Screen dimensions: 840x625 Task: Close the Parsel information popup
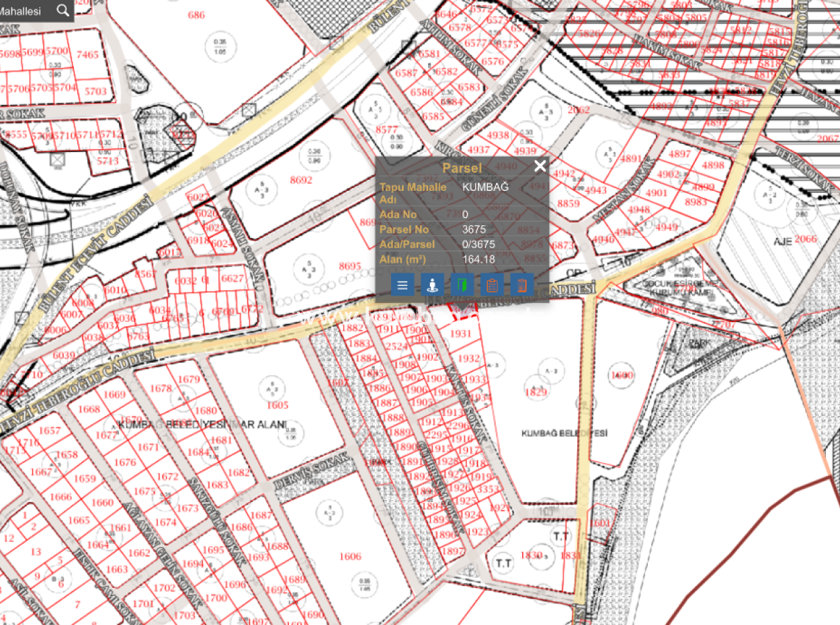[540, 166]
